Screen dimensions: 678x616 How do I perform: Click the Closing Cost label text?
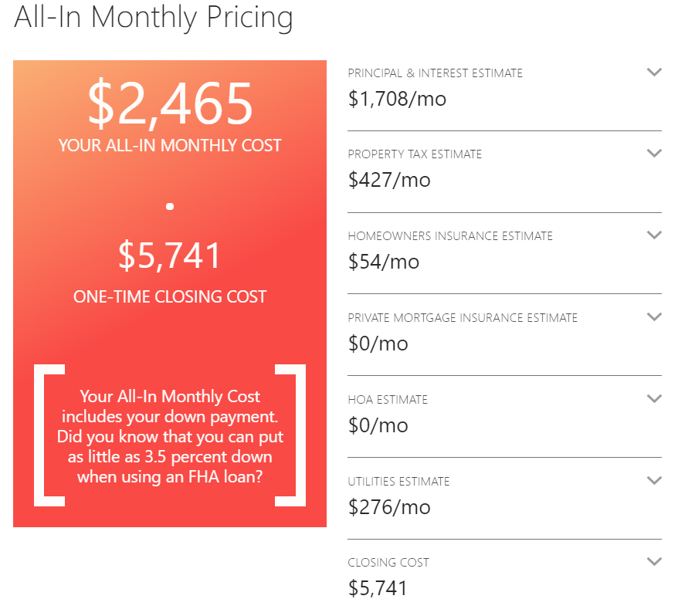coord(388,563)
